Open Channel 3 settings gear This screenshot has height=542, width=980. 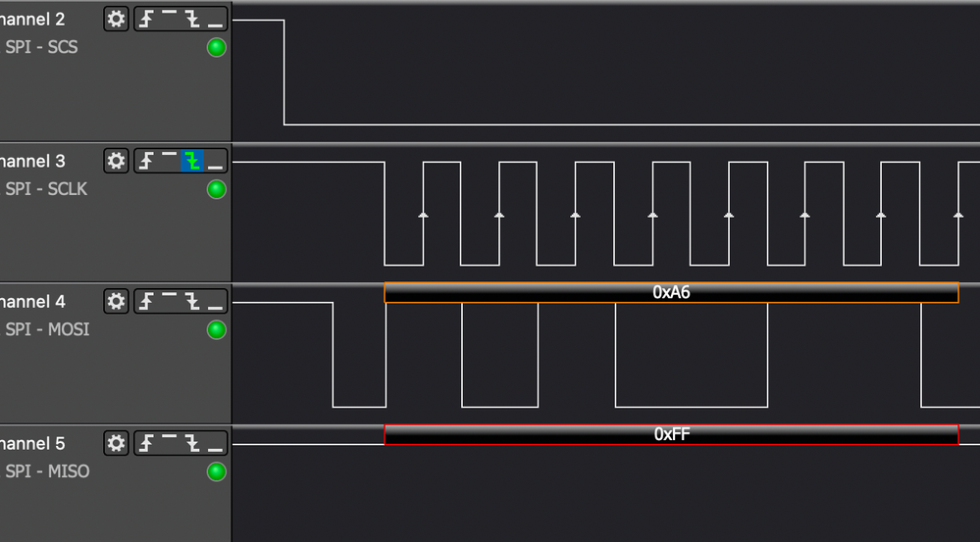pyautogui.click(x=117, y=161)
